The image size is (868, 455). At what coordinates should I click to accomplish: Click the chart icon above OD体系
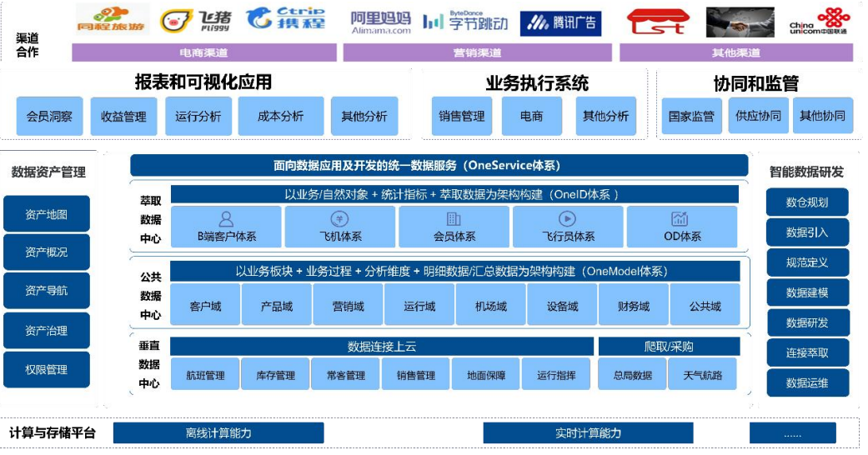(680, 219)
